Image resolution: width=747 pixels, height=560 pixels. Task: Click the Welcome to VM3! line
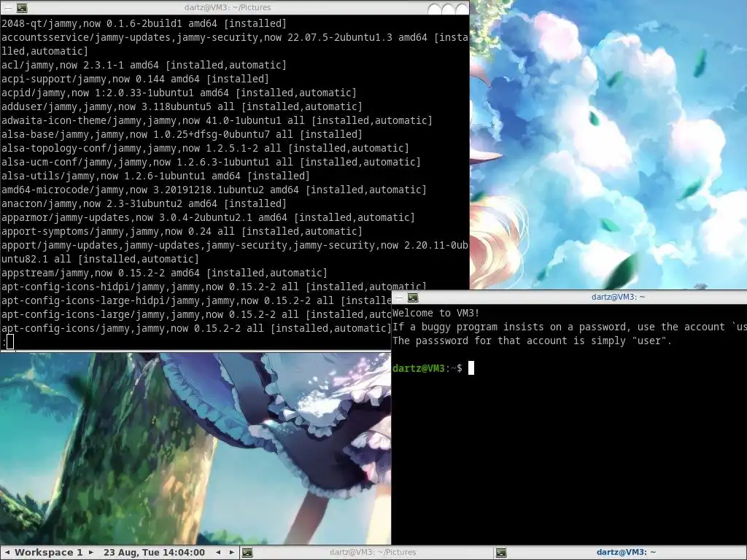(x=436, y=313)
